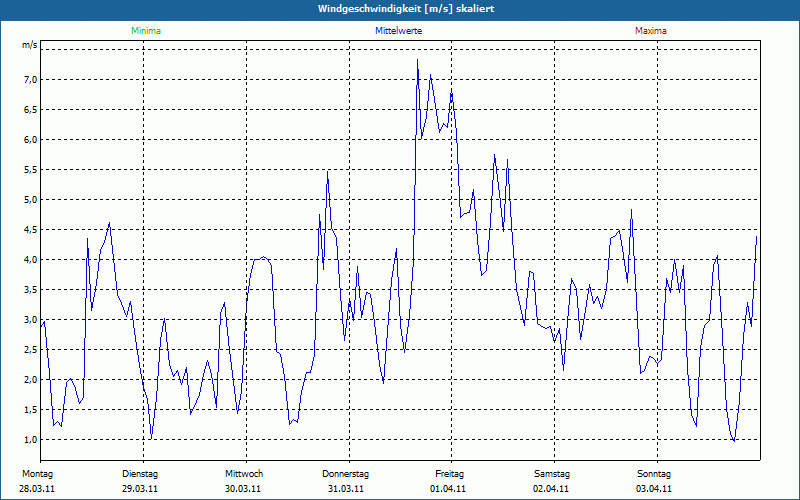Click the m/s unit label on y-axis

pyautogui.click(x=30, y=45)
